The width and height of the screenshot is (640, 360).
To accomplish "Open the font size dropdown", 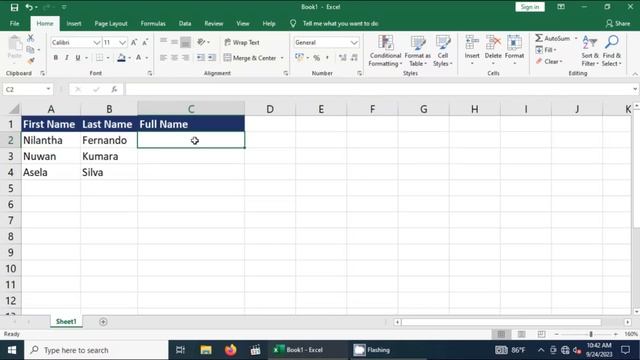I will [x=122, y=42].
